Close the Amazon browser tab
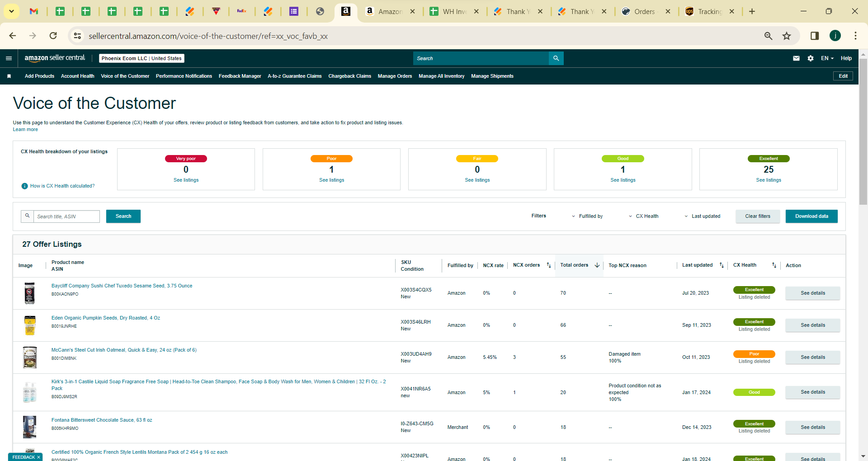This screenshot has width=868, height=461. tap(412, 12)
